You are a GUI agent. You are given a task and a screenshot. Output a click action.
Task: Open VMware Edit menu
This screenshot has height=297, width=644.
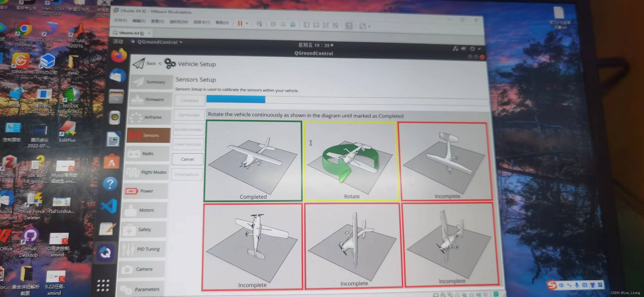[x=139, y=21]
